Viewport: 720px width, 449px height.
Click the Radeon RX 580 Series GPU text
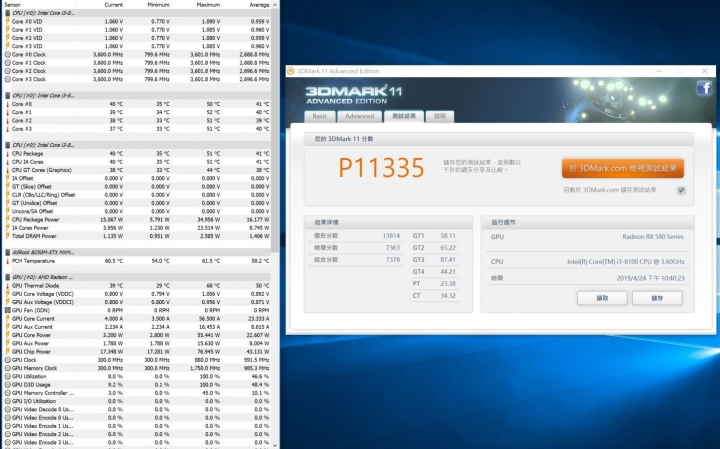point(652,237)
